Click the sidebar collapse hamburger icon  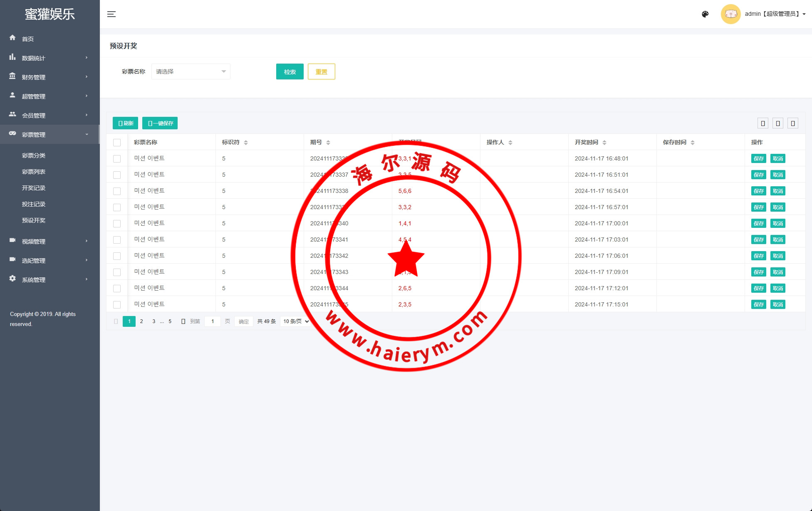click(111, 14)
